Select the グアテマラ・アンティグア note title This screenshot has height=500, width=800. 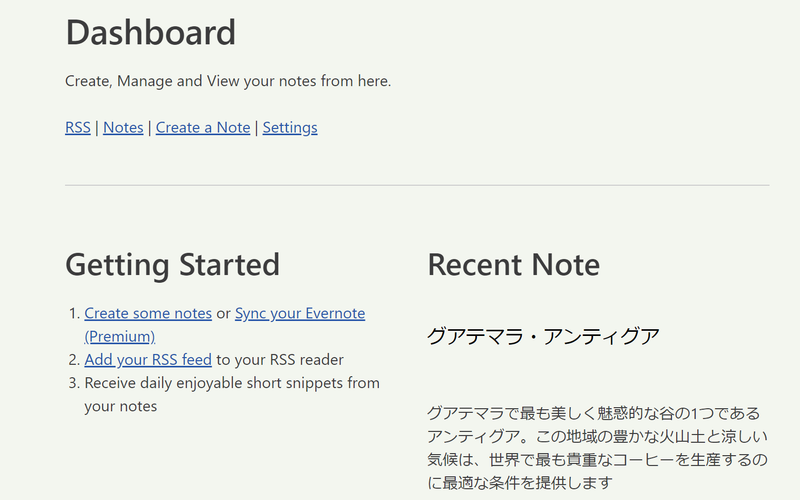tap(543, 336)
